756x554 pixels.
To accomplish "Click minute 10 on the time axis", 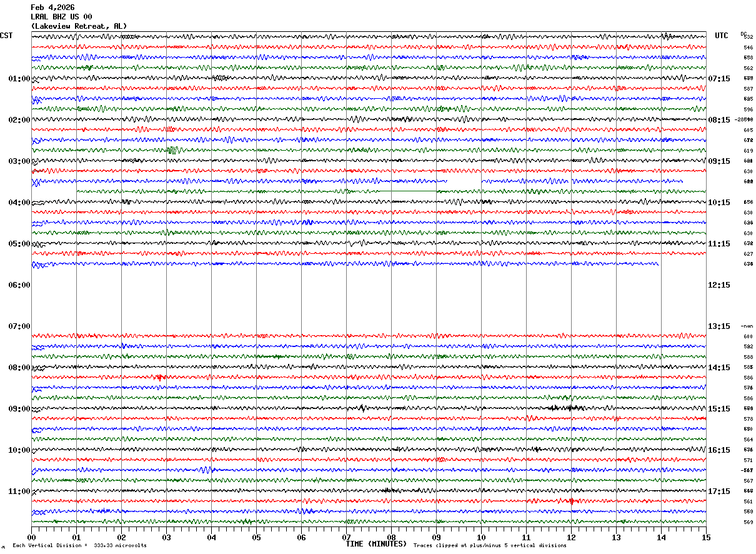I will point(481,537).
